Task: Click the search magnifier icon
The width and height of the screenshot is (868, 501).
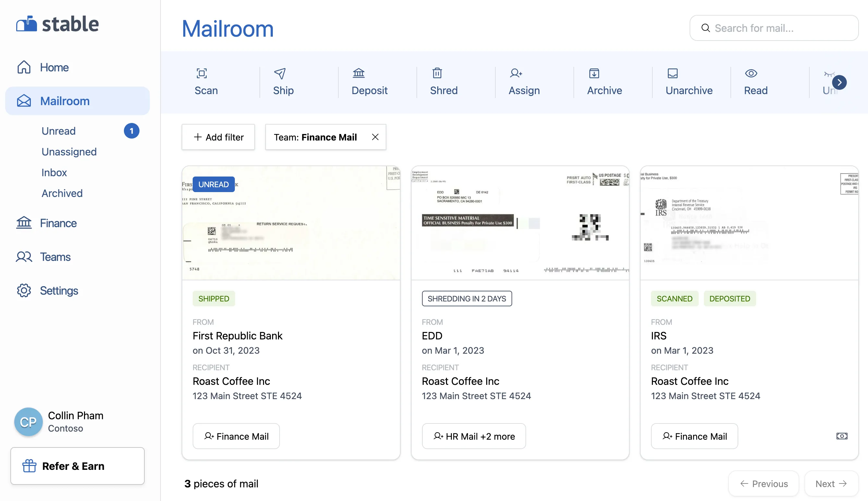Action: pyautogui.click(x=705, y=28)
